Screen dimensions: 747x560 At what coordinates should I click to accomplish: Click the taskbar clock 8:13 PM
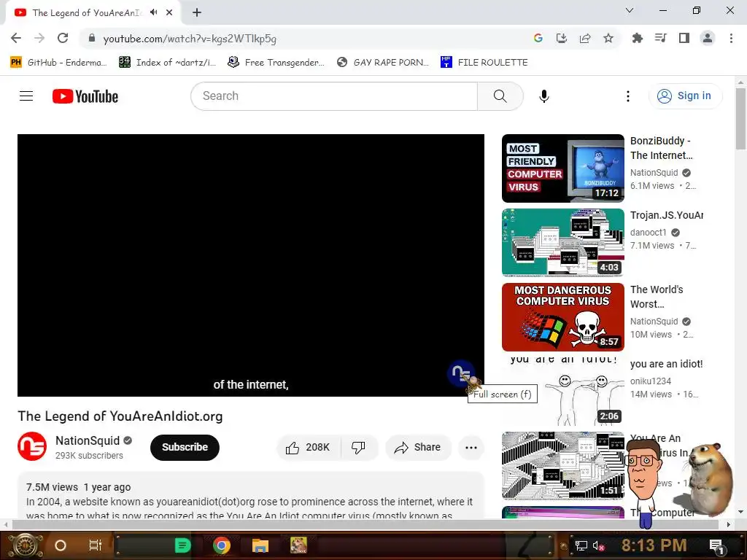coord(654,545)
